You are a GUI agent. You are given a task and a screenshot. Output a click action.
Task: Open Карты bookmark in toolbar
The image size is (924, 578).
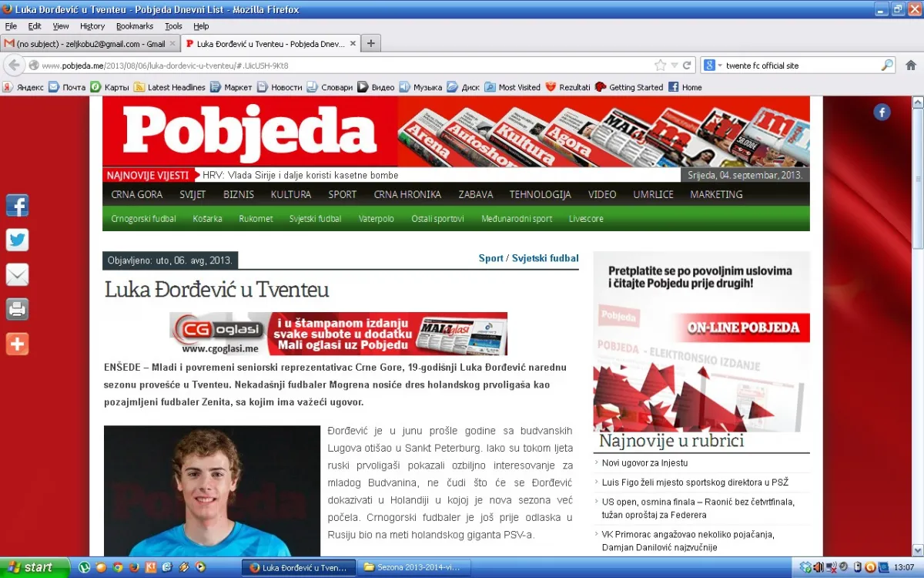coord(110,87)
